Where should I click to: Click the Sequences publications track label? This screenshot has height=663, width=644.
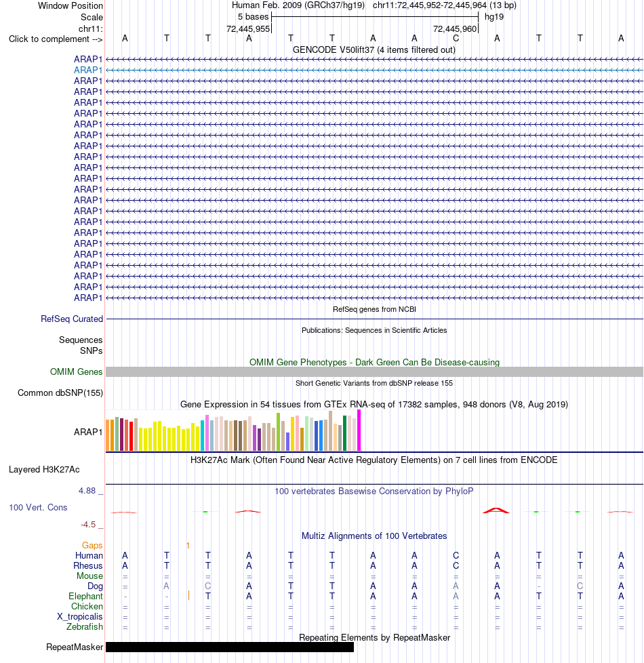click(x=81, y=340)
